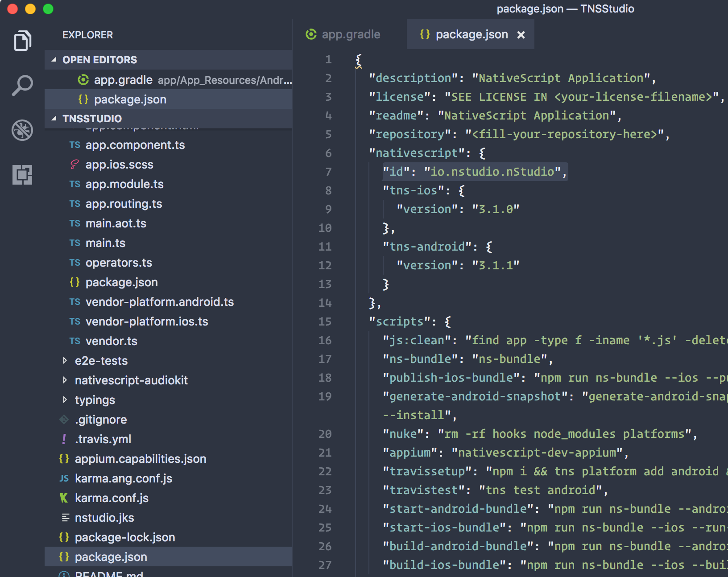Open main.ts file
Viewport: 728px width, 577px height.
click(169, 243)
